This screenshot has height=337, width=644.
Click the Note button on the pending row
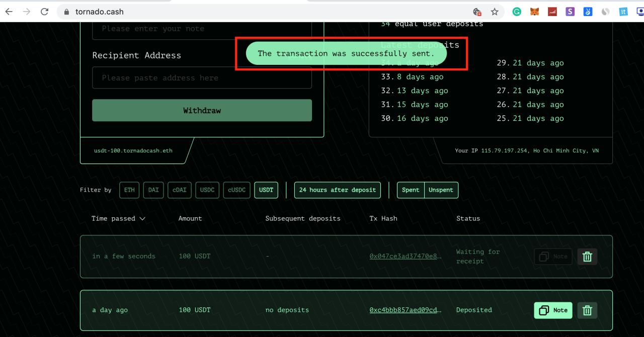553,257
